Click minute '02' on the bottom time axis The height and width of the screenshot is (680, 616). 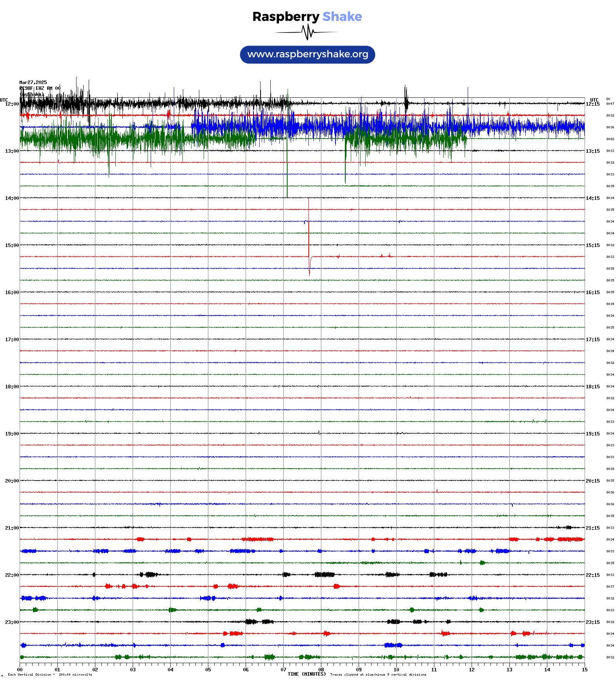point(95,670)
